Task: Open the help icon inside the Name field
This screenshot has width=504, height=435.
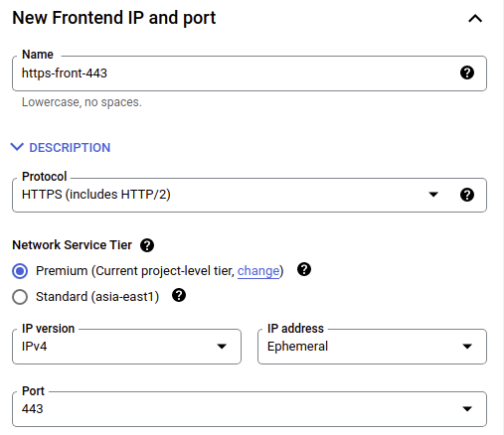Action: (x=467, y=72)
